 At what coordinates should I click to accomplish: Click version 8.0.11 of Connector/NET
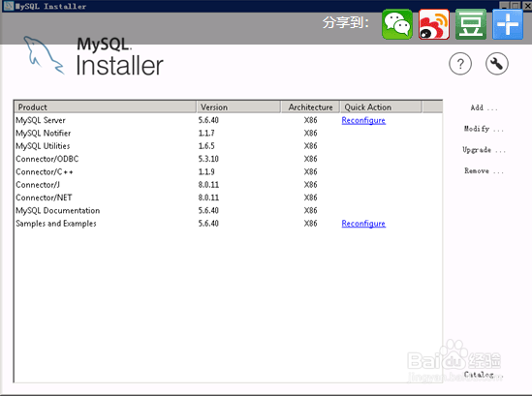[208, 198]
